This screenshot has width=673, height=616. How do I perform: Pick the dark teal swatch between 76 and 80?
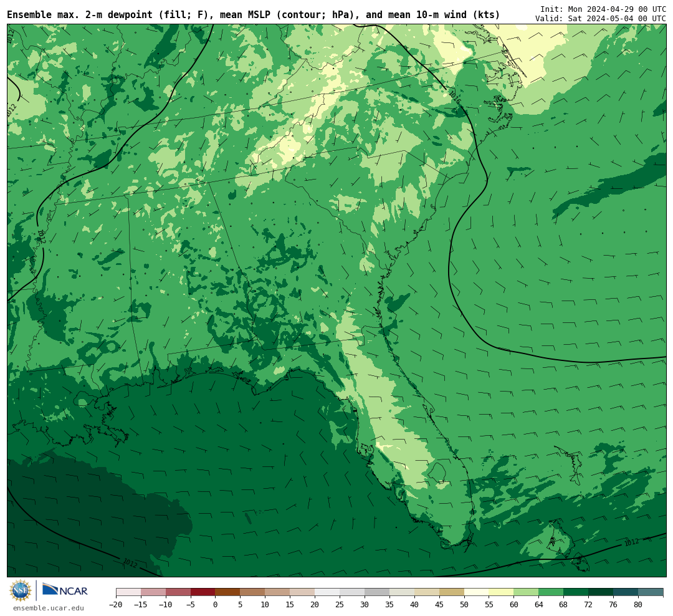[x=626, y=592]
